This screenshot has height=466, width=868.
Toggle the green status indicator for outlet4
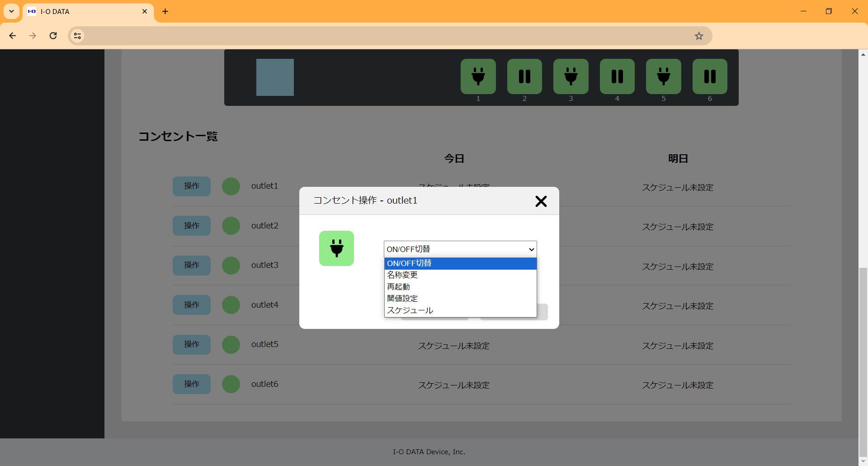point(231,305)
